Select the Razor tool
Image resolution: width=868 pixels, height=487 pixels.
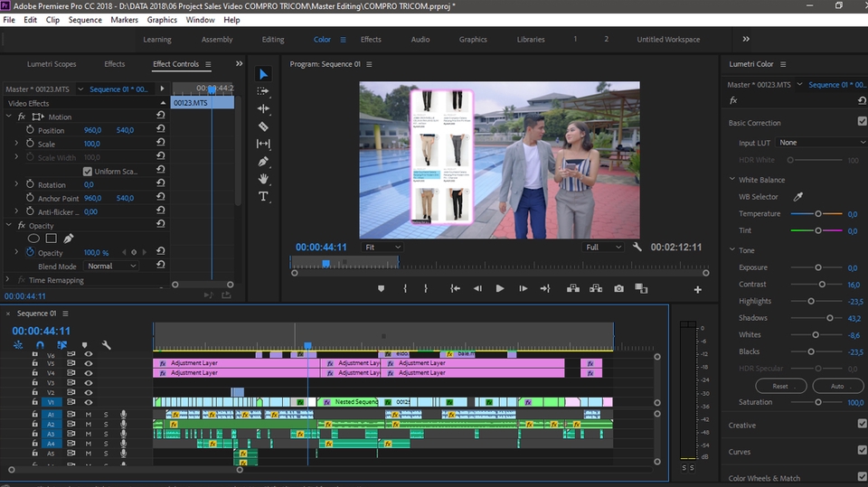tap(263, 126)
